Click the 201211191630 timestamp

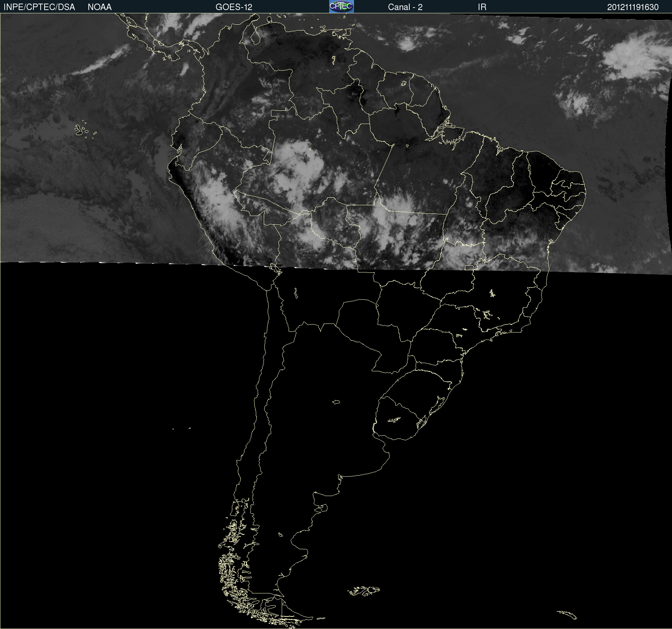pyautogui.click(x=633, y=7)
